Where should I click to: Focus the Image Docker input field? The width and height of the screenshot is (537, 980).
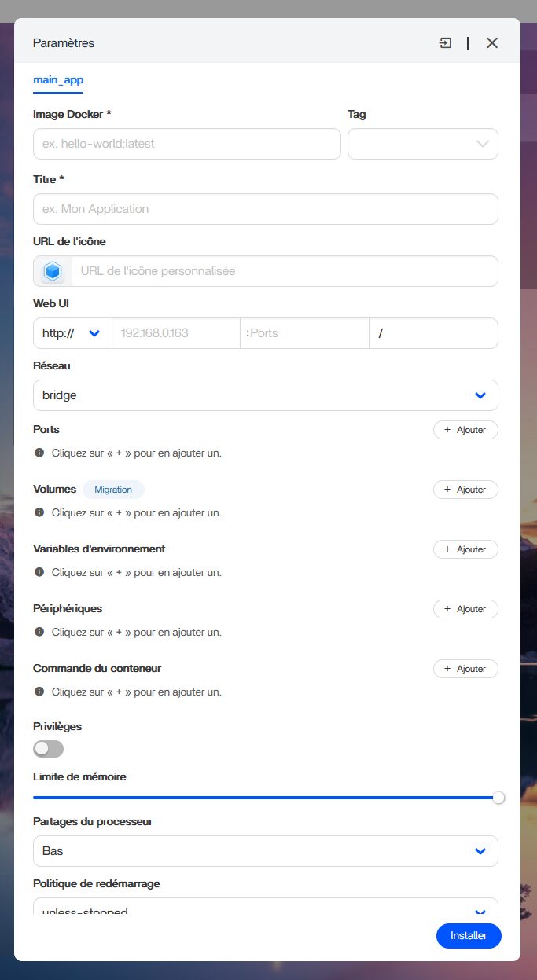point(186,144)
